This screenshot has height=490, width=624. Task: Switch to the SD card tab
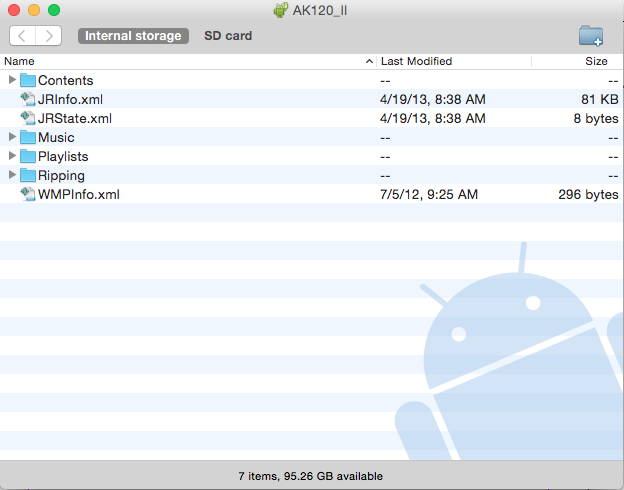coord(228,36)
